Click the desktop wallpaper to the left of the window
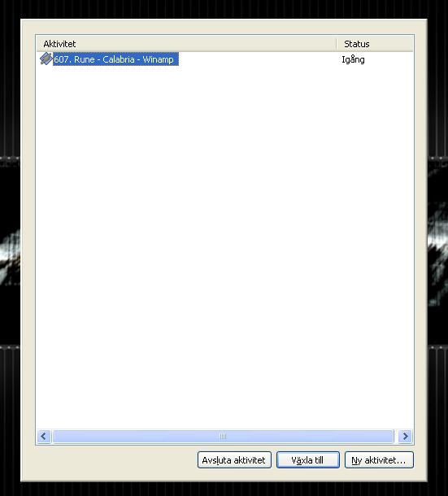 (10, 253)
